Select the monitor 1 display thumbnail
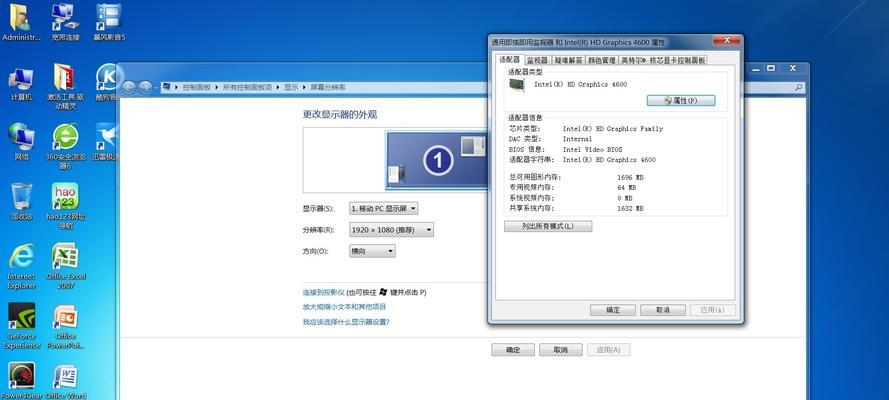 coord(437,160)
